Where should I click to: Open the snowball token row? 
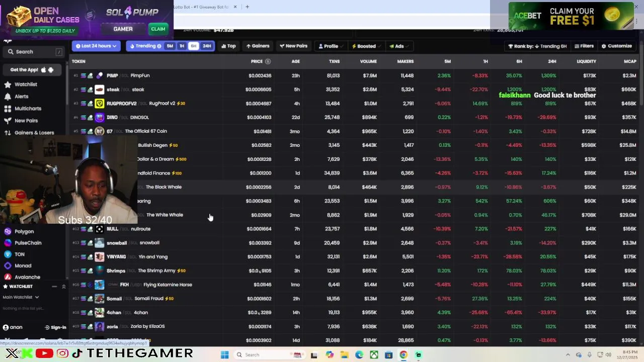pyautogui.click(x=354, y=243)
